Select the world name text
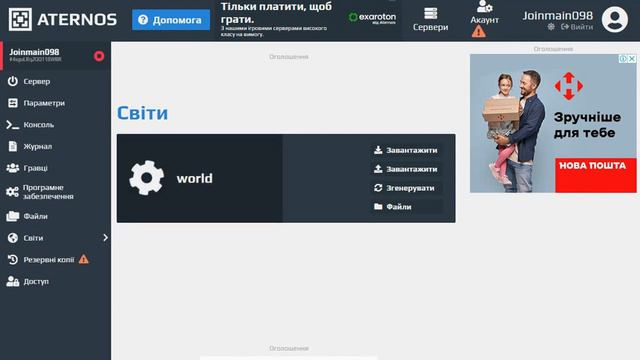The image size is (640, 360). [194, 178]
